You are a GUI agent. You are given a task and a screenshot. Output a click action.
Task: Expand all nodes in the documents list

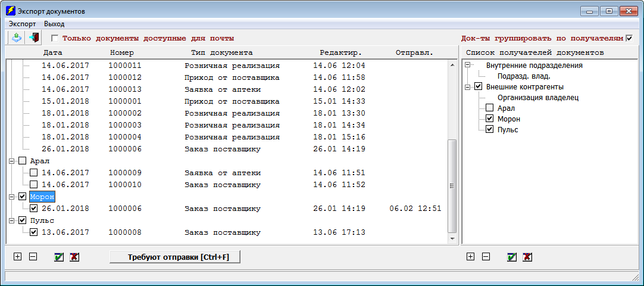(x=17, y=257)
